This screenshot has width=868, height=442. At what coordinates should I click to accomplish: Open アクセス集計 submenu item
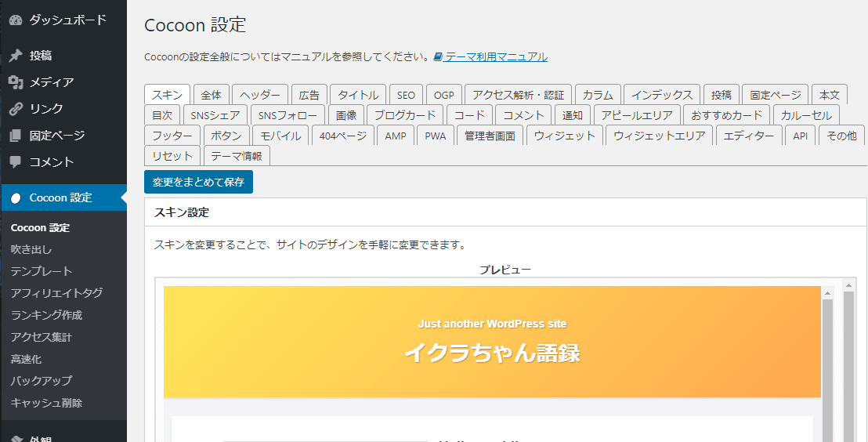tap(42, 337)
